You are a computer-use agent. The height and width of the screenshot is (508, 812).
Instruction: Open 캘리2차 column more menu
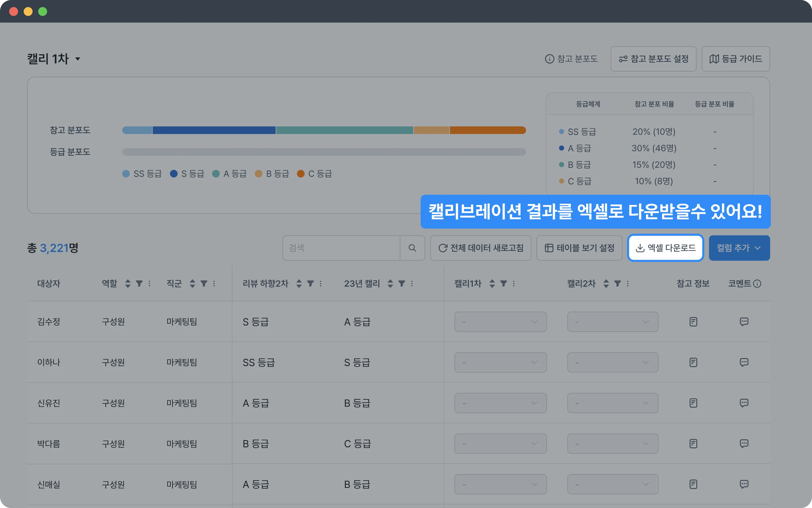[628, 284]
